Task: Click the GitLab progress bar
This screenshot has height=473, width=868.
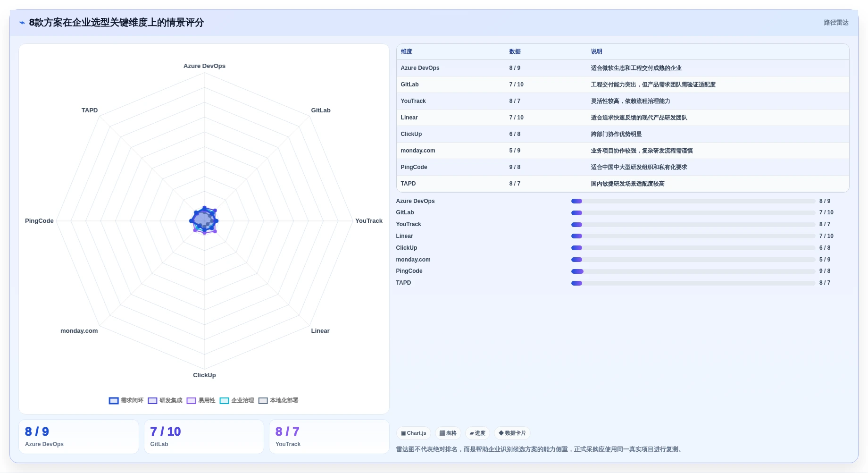Action: [x=693, y=213]
